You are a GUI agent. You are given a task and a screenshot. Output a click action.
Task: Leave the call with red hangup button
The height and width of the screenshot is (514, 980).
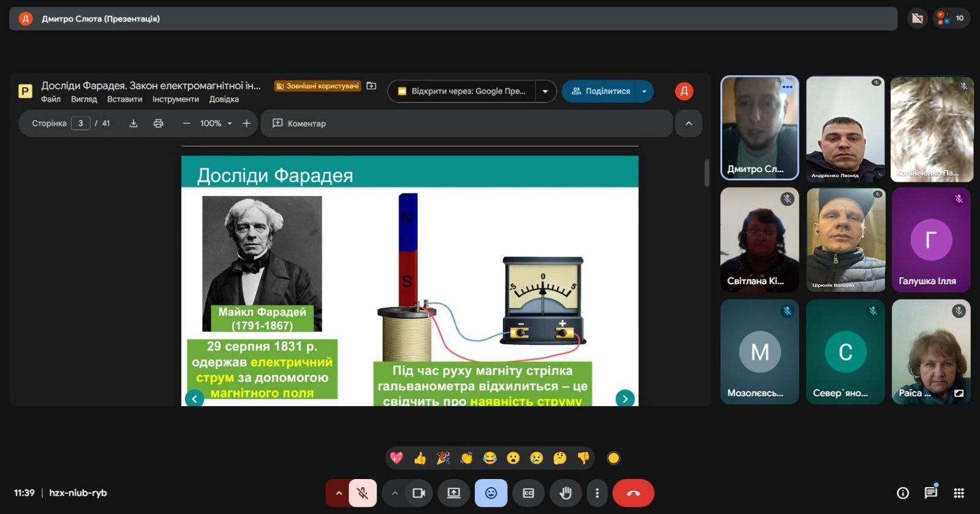tap(633, 493)
